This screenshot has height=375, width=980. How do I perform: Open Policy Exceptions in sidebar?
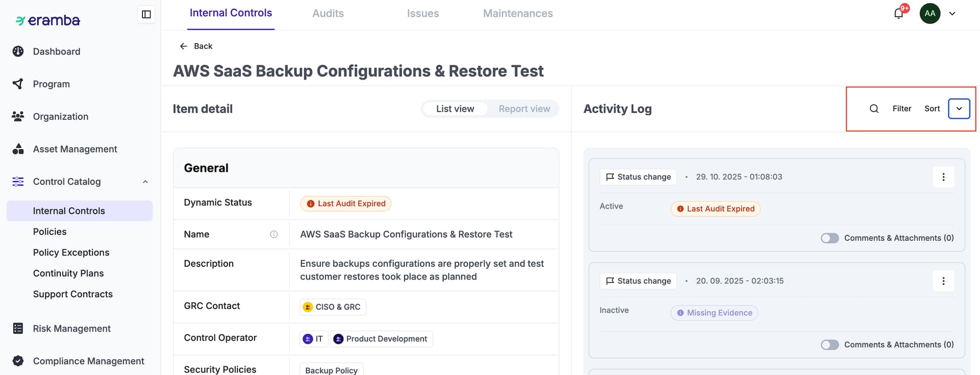point(71,253)
